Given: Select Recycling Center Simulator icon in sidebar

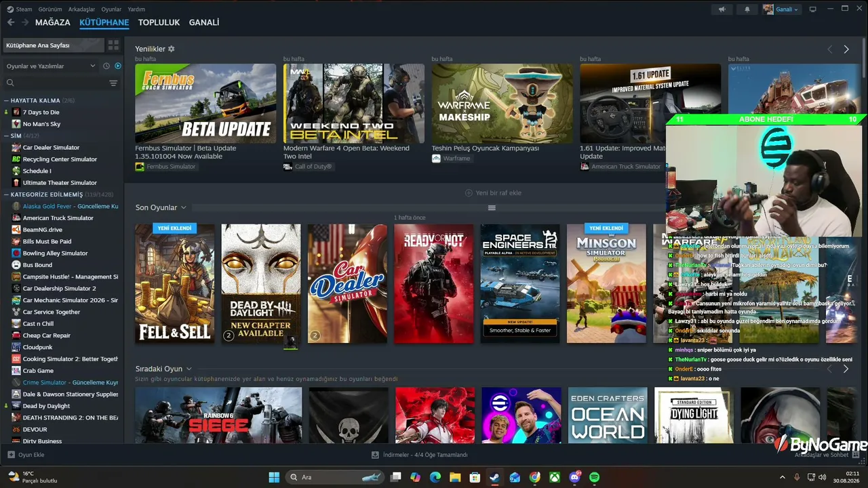Looking at the screenshot, I should pyautogui.click(x=16, y=159).
